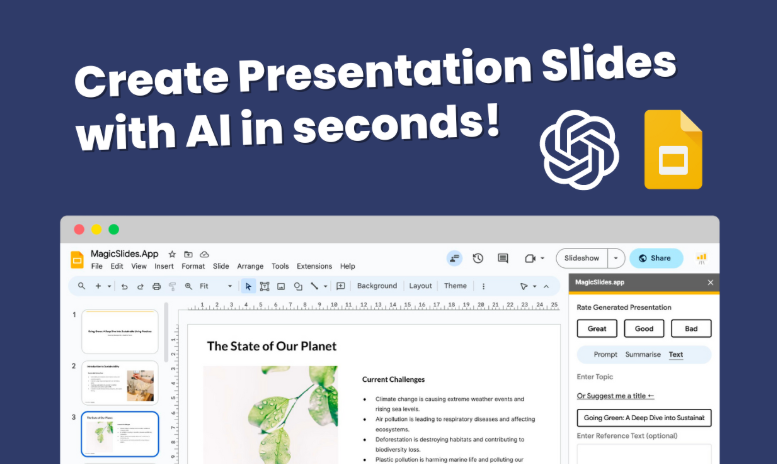Open the Fit zoom dropdown
This screenshot has height=464, width=777.
coord(215,286)
